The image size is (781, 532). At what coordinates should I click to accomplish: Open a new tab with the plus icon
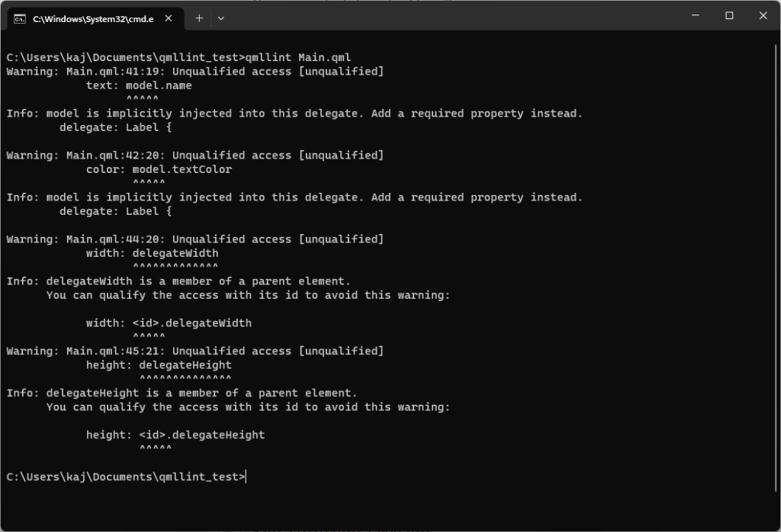pyautogui.click(x=199, y=18)
